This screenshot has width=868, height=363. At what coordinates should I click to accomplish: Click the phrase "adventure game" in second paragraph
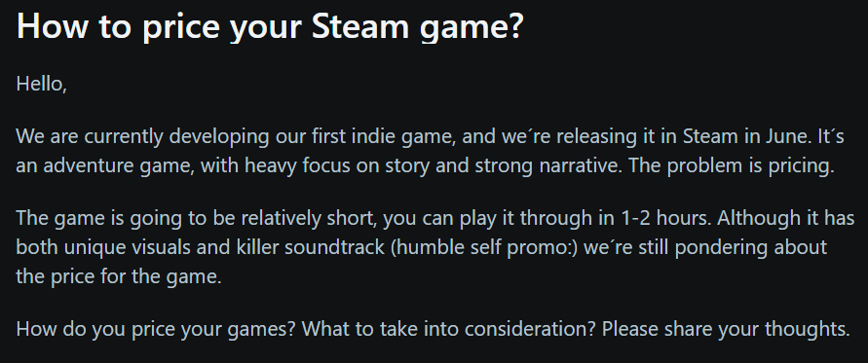pyautogui.click(x=119, y=165)
